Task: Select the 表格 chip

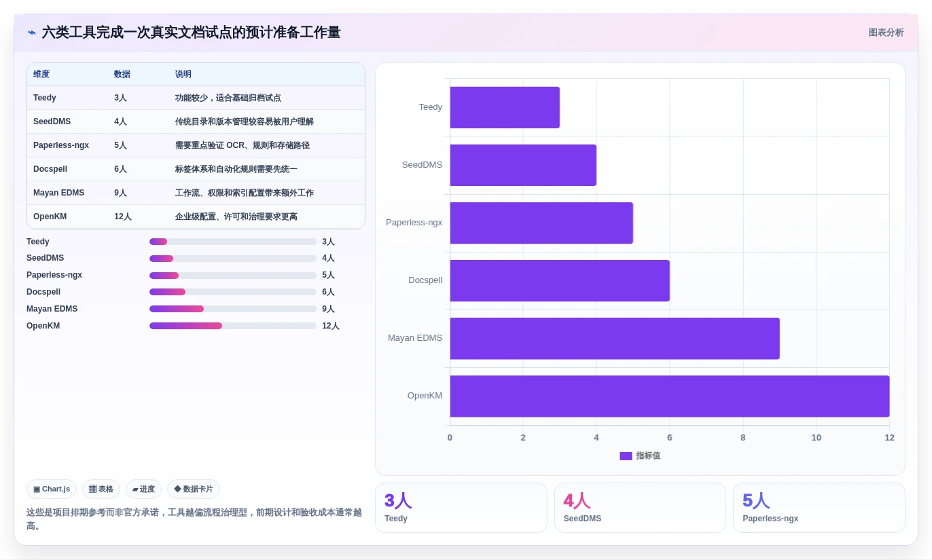Action: (101, 489)
